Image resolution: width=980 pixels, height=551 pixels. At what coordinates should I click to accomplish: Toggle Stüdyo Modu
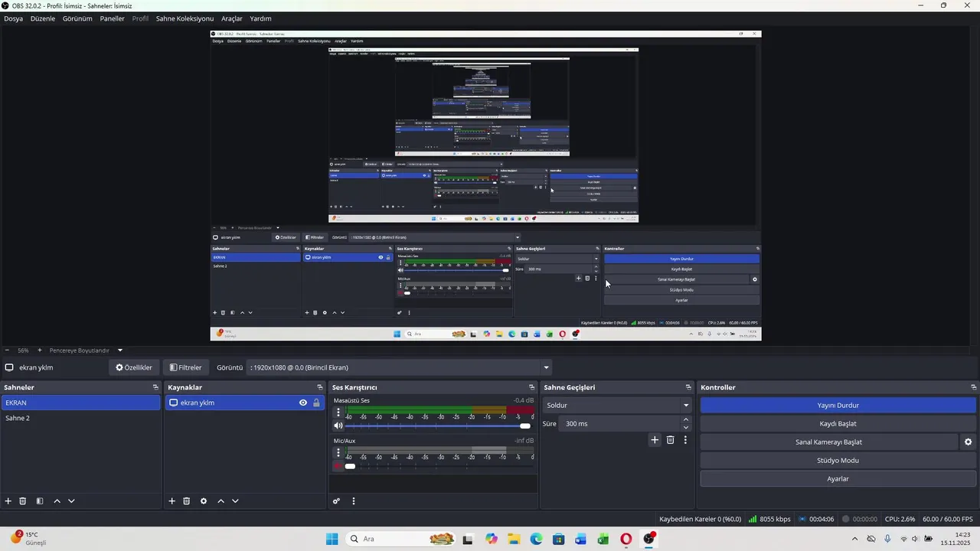coord(838,461)
